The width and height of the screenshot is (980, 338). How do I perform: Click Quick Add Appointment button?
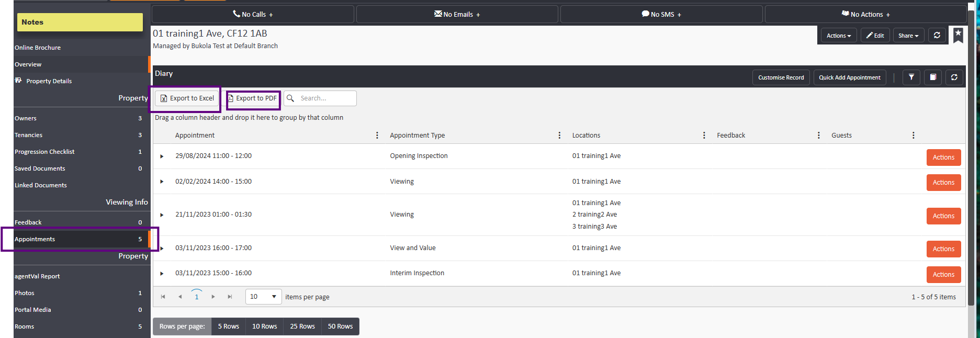849,77
